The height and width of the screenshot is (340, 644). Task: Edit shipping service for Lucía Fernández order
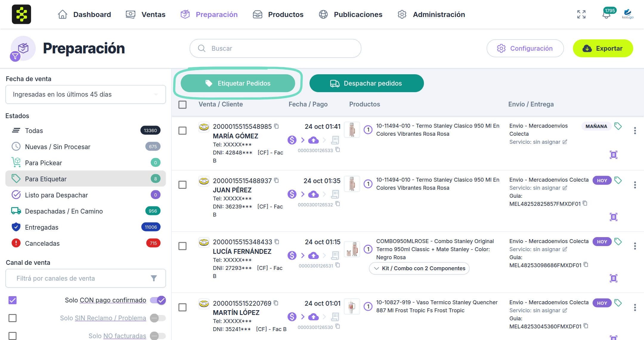pos(565,249)
